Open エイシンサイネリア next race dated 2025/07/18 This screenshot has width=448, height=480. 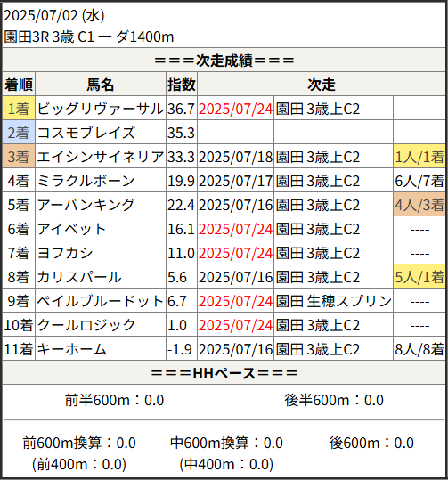coord(235,157)
